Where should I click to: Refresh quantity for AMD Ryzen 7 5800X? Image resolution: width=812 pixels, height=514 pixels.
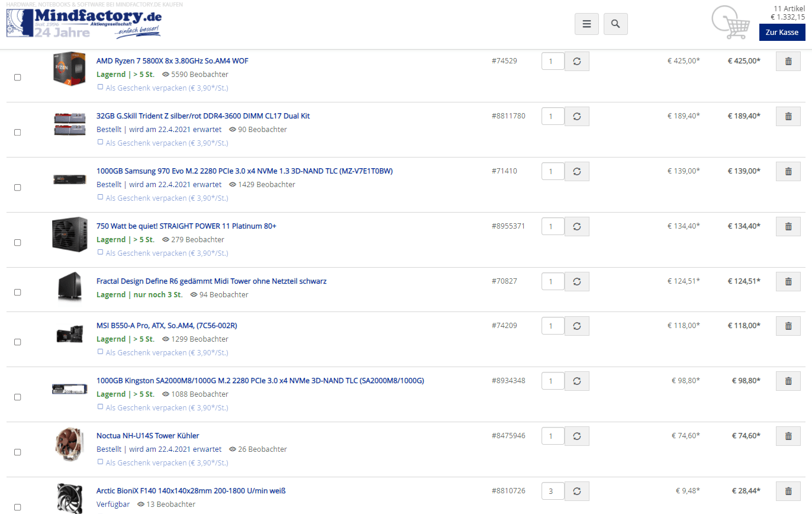tap(577, 61)
